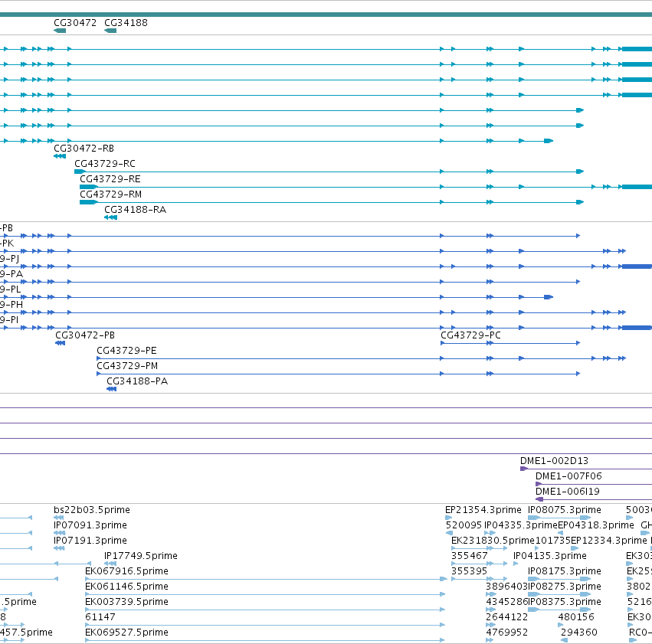Click EST IP07091.3prime label
This screenshot has height=644, width=652.
pyautogui.click(x=90, y=525)
